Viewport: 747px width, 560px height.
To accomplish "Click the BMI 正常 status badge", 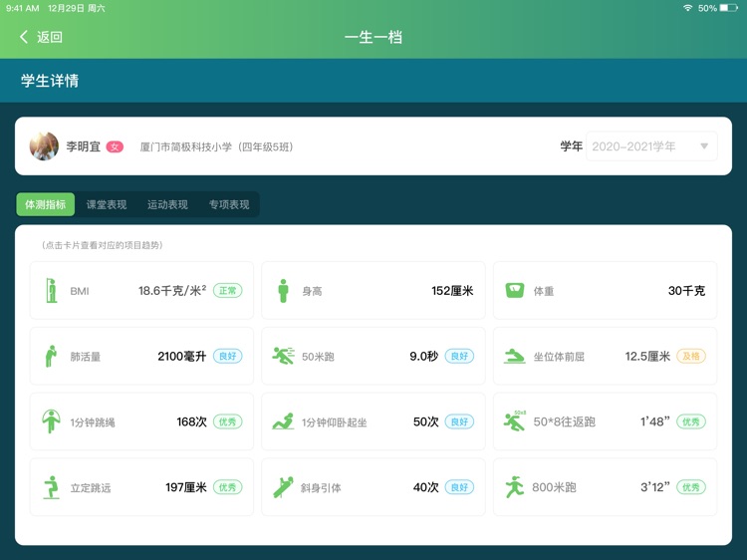I will pyautogui.click(x=228, y=290).
